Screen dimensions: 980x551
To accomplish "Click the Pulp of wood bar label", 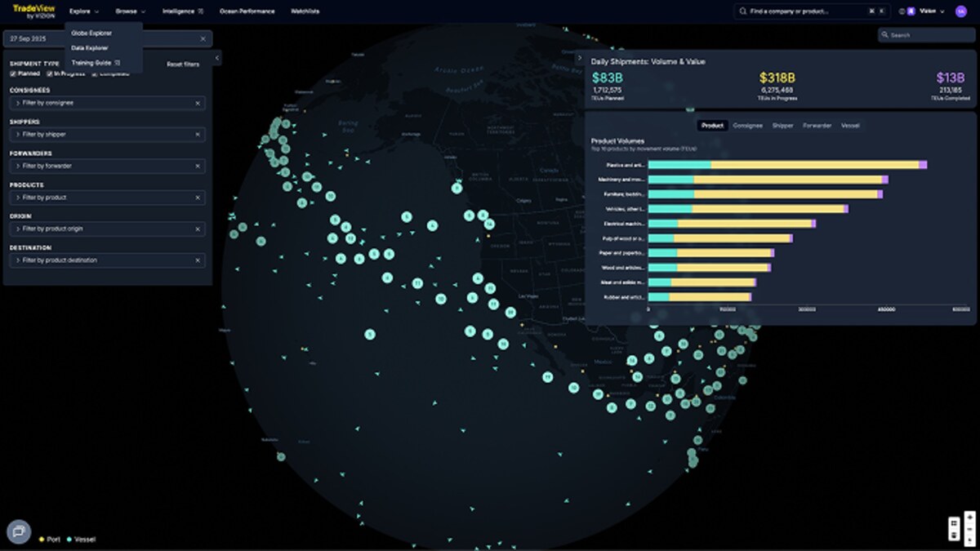I will [624, 238].
